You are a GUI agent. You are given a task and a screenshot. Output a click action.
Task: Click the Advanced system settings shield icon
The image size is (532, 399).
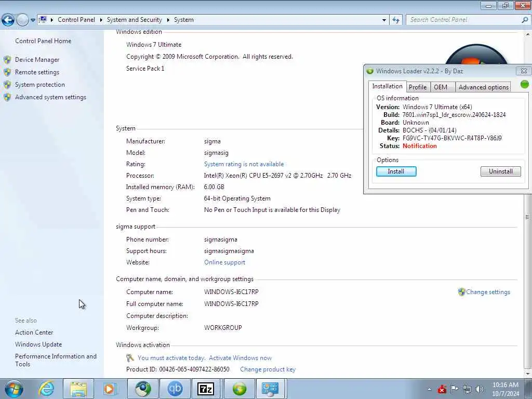(x=7, y=97)
